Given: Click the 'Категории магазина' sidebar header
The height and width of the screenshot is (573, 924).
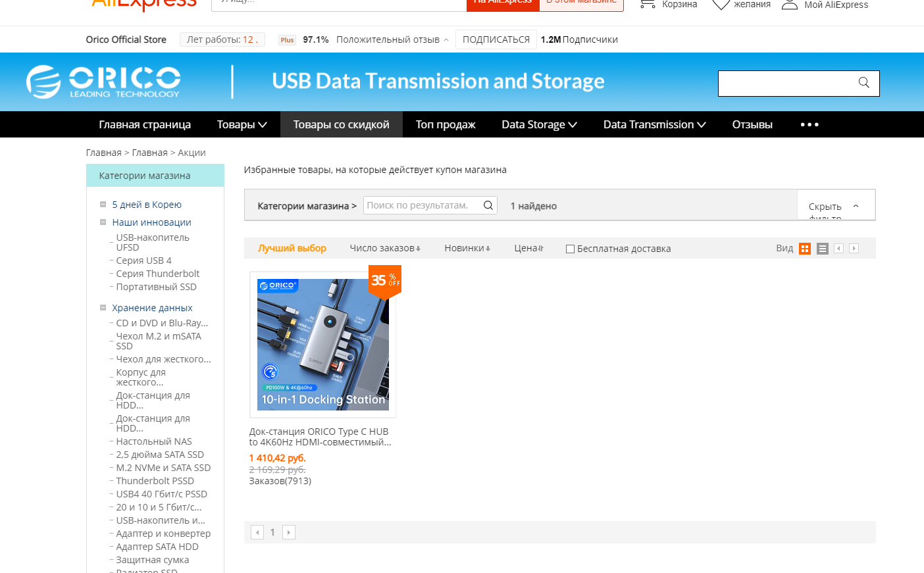Looking at the screenshot, I should (155, 176).
